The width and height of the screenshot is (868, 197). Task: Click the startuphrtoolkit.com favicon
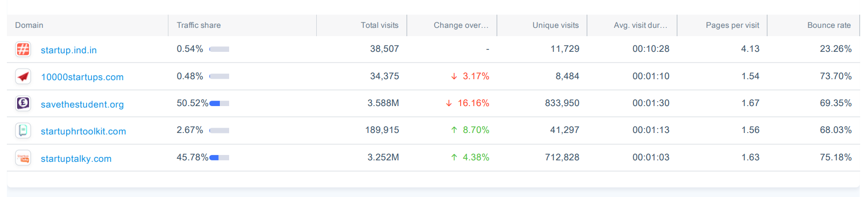[23, 131]
